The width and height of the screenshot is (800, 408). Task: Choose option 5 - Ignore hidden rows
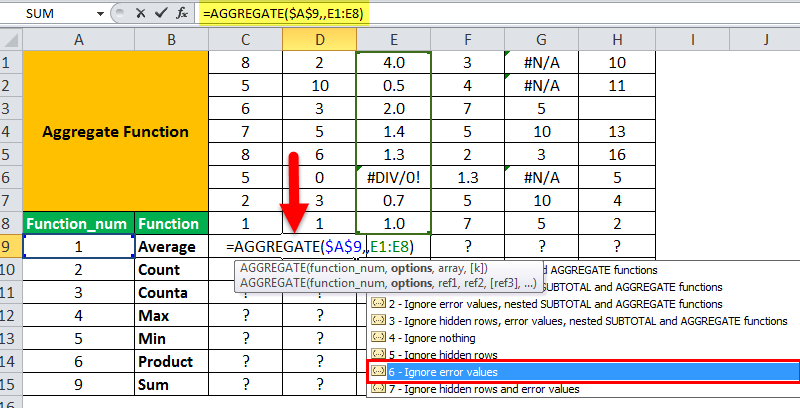coord(583,354)
